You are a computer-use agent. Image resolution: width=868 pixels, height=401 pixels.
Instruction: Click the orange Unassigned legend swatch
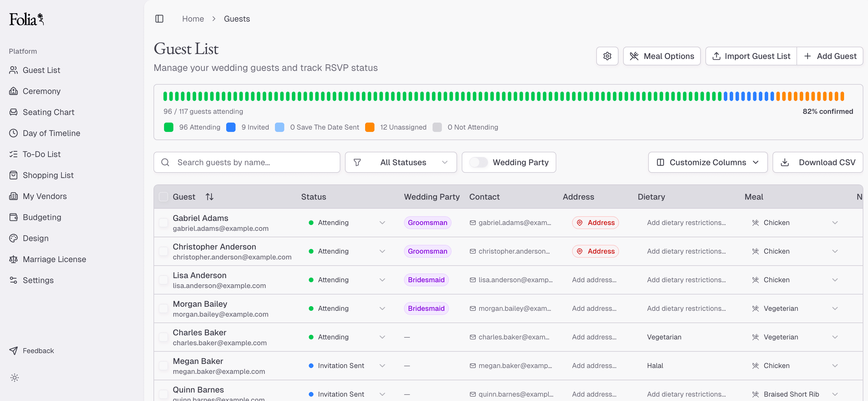[369, 127]
